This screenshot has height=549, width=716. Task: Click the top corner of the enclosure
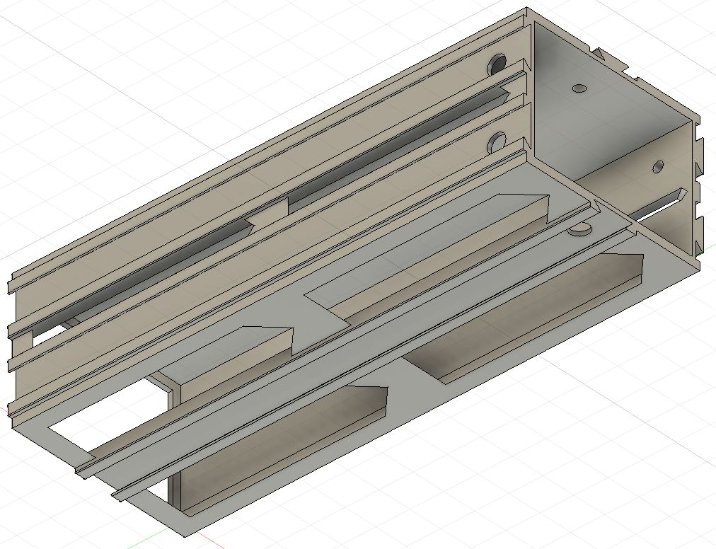[x=526, y=12]
